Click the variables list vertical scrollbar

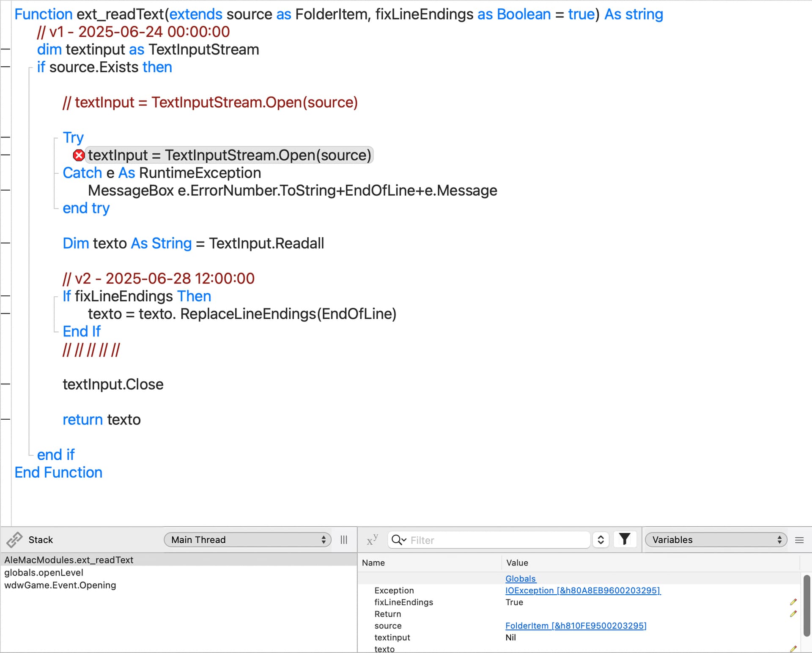807,605
